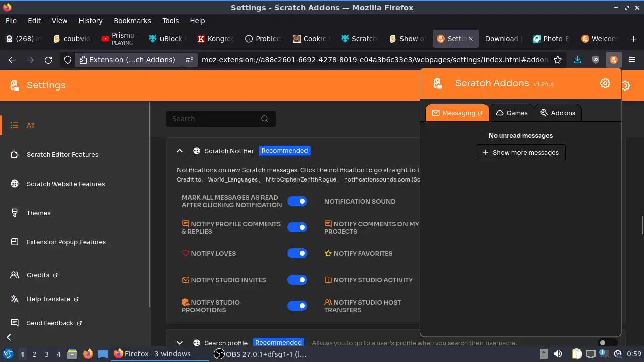Open a new browser tab with plus
The width and height of the screenshot is (644, 362).
633,39
